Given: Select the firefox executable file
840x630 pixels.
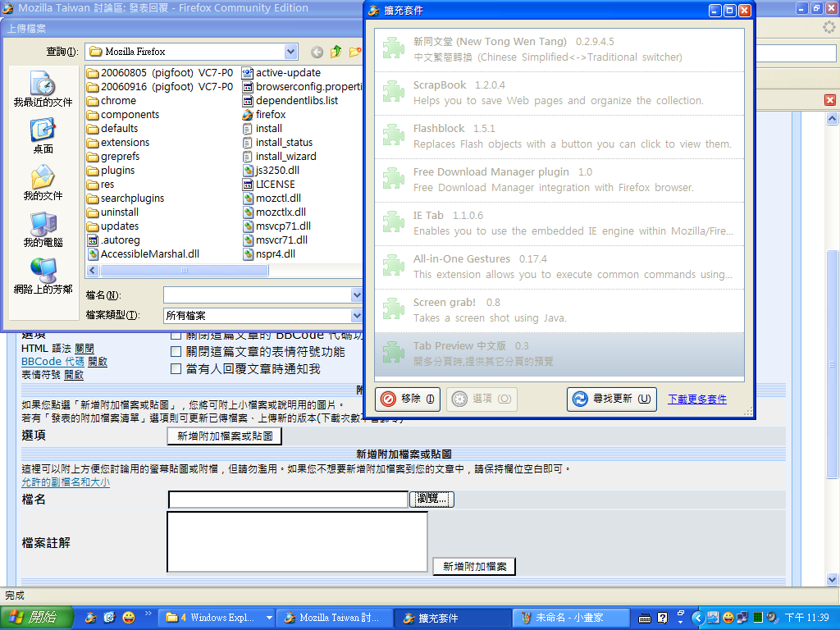Looking at the screenshot, I should (x=263, y=115).
